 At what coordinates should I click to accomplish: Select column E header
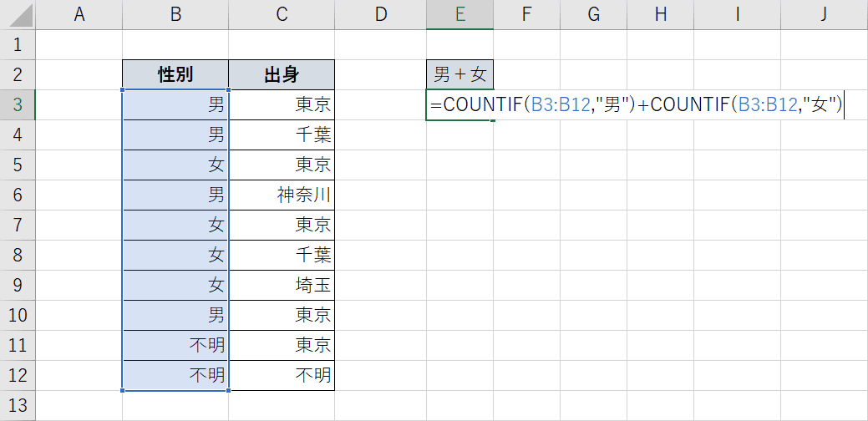pyautogui.click(x=459, y=14)
